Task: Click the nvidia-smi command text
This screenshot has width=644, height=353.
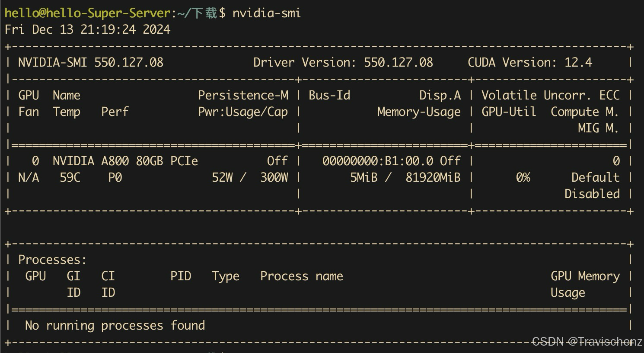Action: point(266,13)
